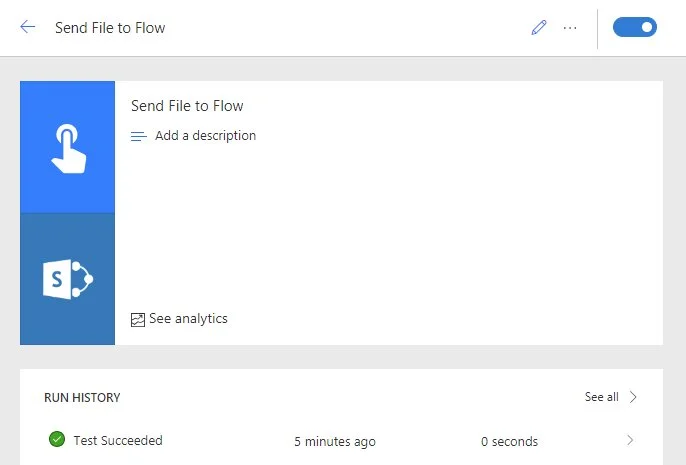
Task: Click the 5 minutes ago timestamp
Action: [335, 441]
